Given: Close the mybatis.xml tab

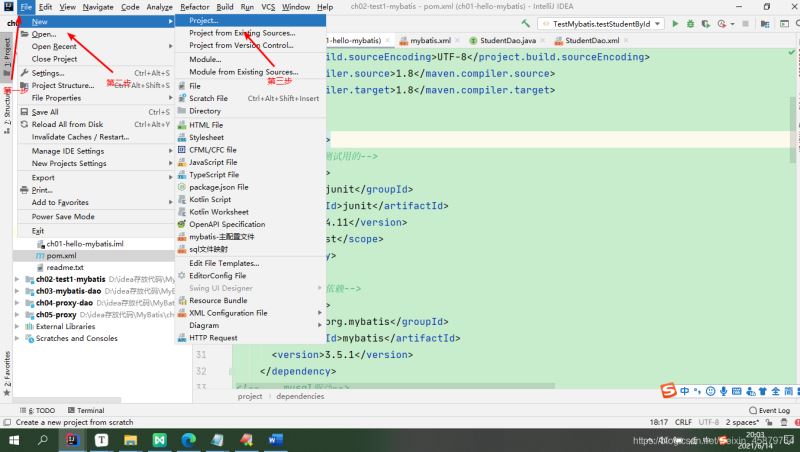Looking at the screenshot, I should 457,40.
